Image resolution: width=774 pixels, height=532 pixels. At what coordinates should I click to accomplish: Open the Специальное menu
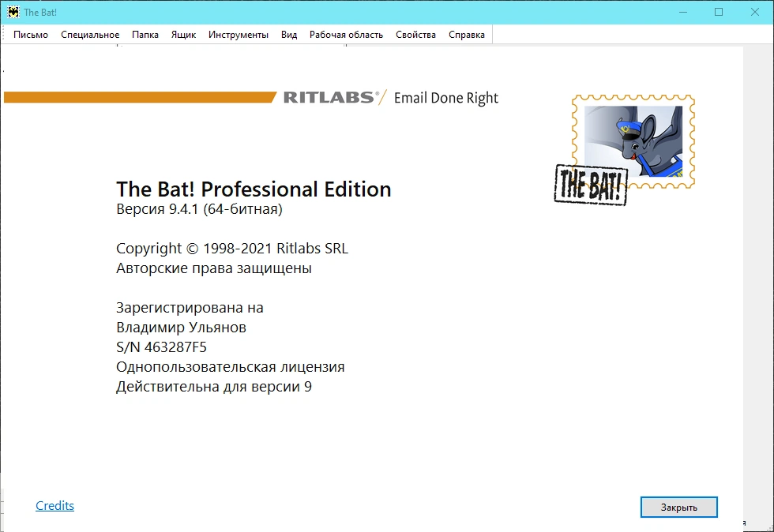pyautogui.click(x=90, y=35)
